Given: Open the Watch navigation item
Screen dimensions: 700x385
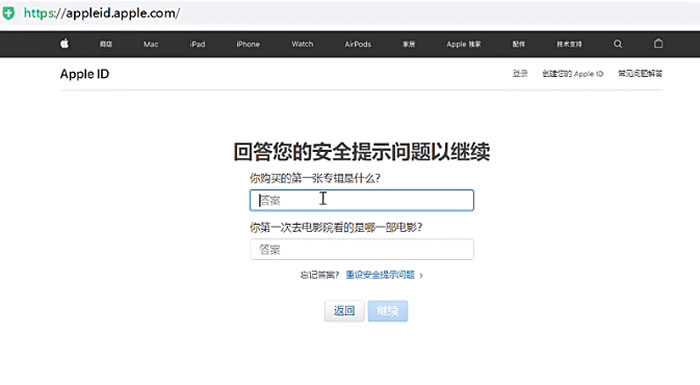Looking at the screenshot, I should (x=302, y=44).
